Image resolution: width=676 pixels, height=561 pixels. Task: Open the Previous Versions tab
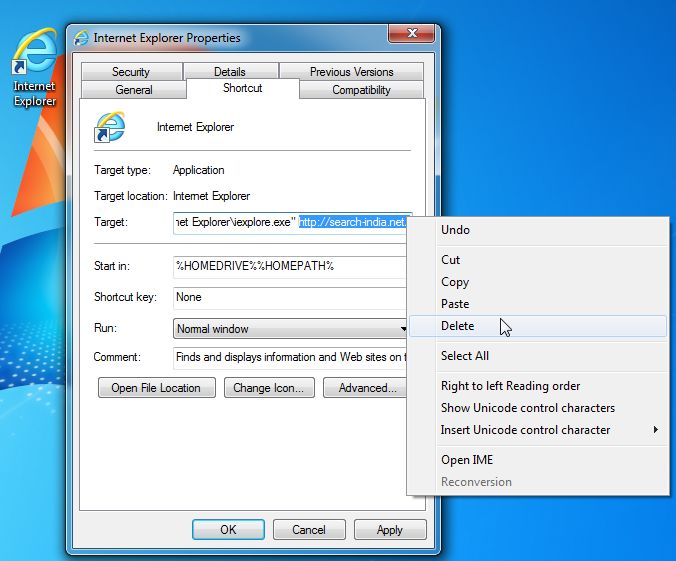click(351, 72)
